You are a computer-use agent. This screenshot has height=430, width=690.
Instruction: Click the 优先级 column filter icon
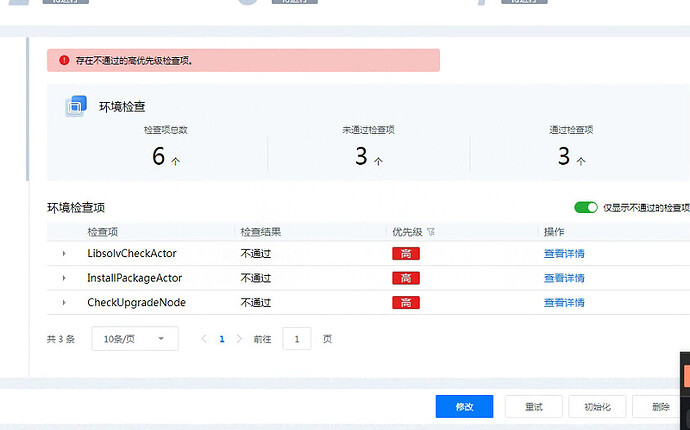tap(431, 232)
